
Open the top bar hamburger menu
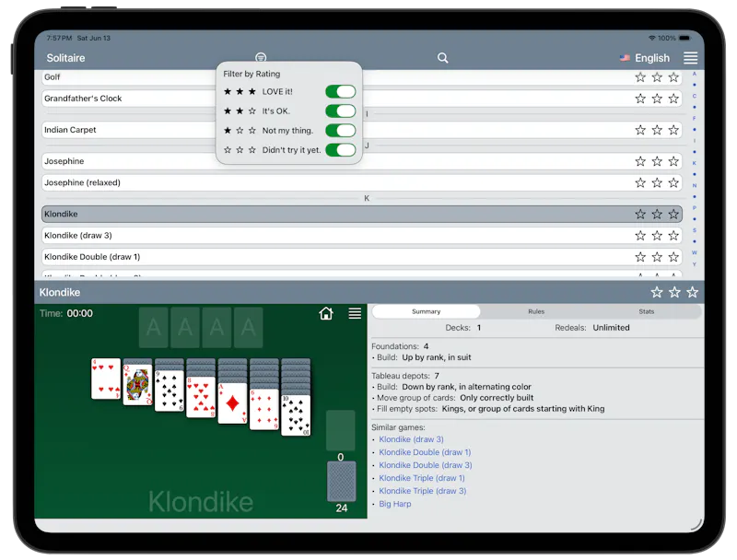tap(690, 58)
